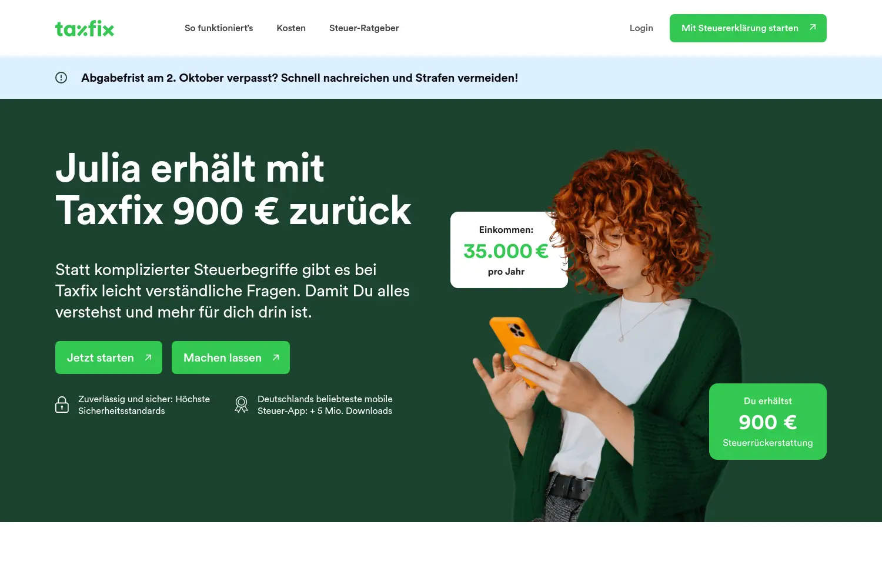
Task: Open the Login link
Action: click(642, 28)
